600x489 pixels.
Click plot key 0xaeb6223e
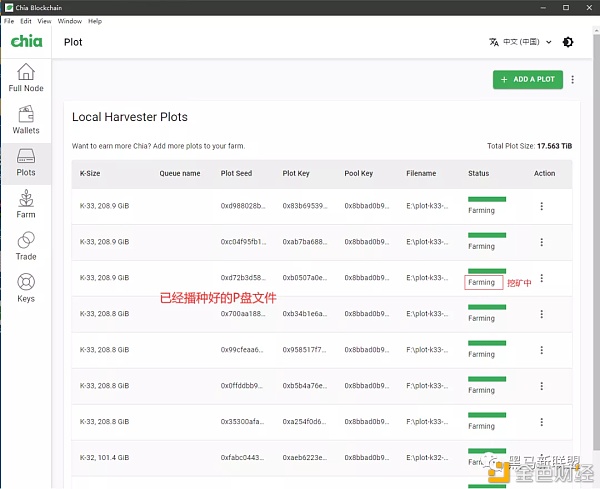point(305,458)
